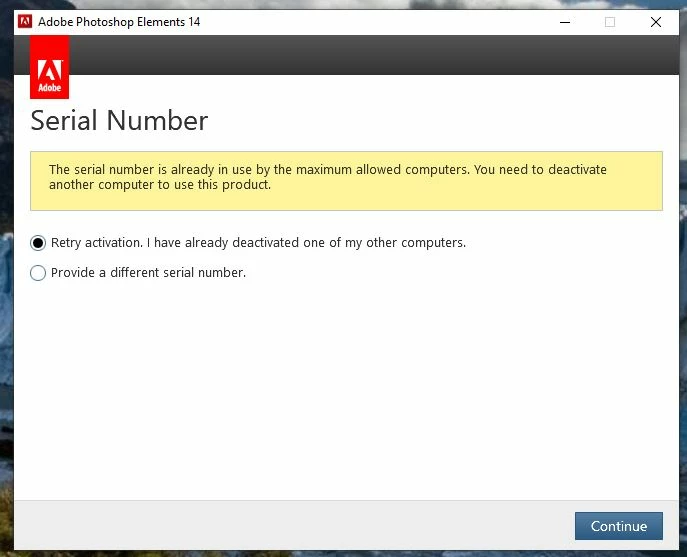Click the yellow serial number warning message
687x557 pixels.
346,181
